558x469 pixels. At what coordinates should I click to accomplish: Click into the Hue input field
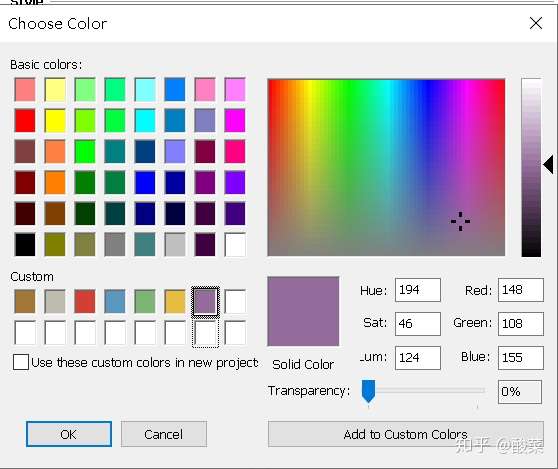click(x=418, y=290)
